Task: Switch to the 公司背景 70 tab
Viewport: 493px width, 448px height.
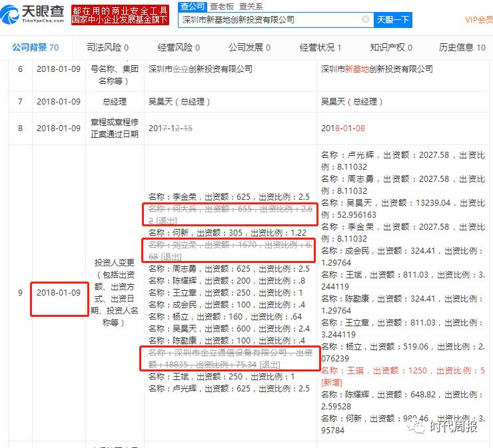Action: (35, 47)
